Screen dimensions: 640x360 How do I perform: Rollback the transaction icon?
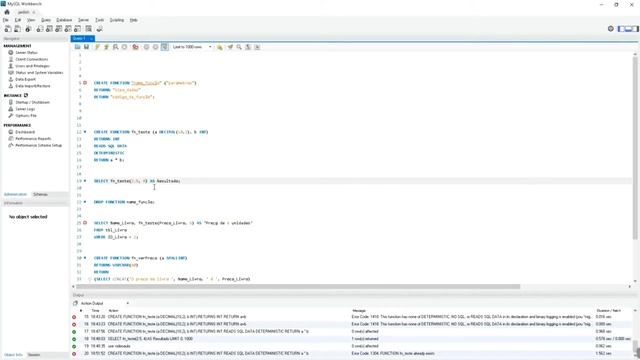click(155, 47)
